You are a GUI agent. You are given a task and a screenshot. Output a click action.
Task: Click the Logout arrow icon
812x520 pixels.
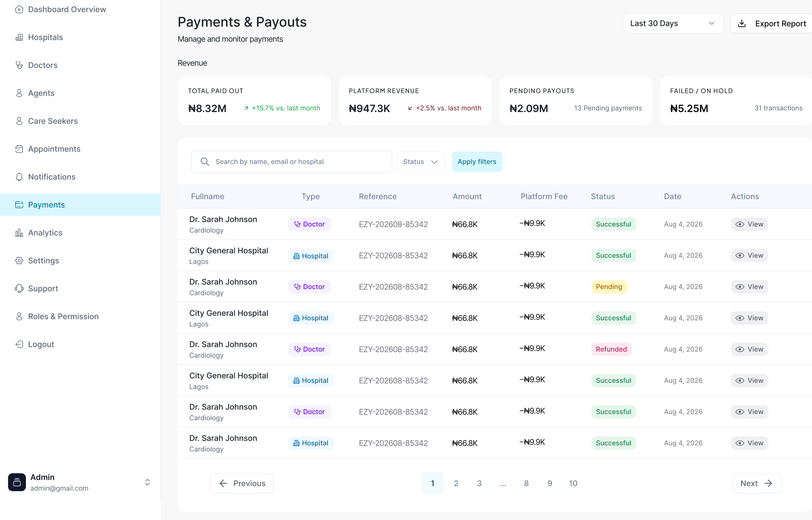point(19,344)
